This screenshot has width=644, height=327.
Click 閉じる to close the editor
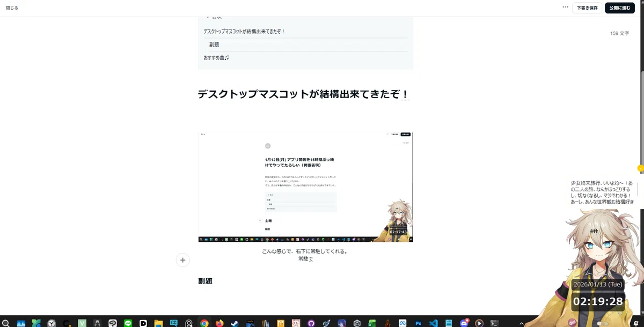pos(12,8)
